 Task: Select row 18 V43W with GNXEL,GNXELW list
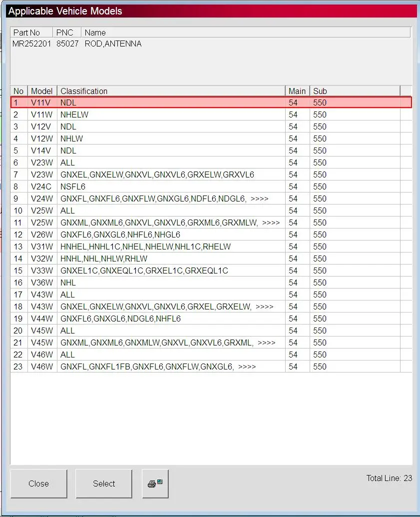211,306
